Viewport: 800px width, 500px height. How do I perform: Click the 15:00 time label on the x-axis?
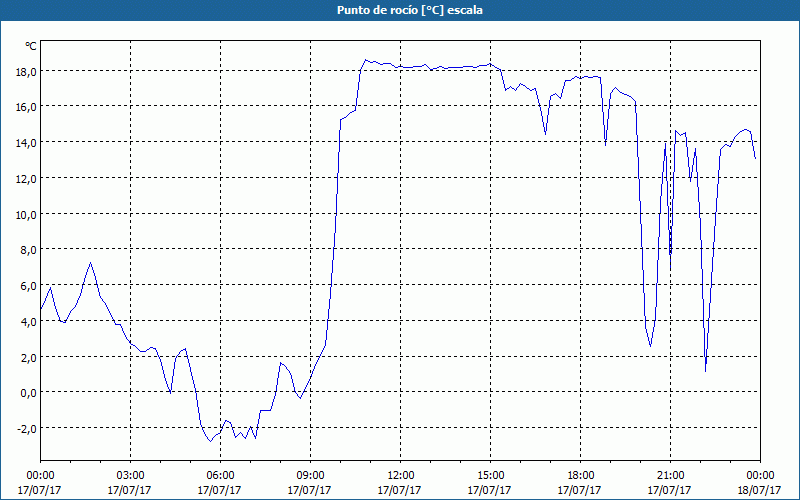pyautogui.click(x=490, y=476)
